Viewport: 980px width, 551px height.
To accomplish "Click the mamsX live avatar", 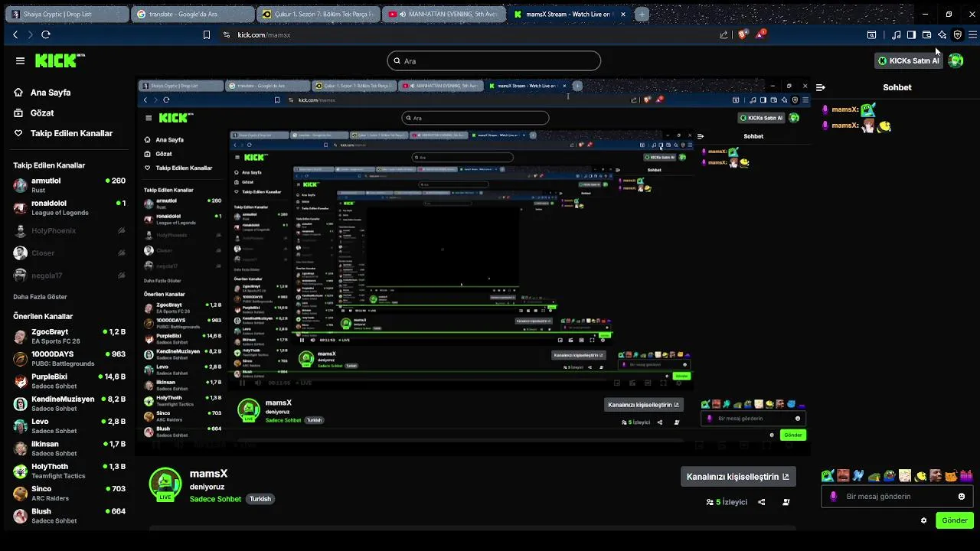I will [165, 484].
